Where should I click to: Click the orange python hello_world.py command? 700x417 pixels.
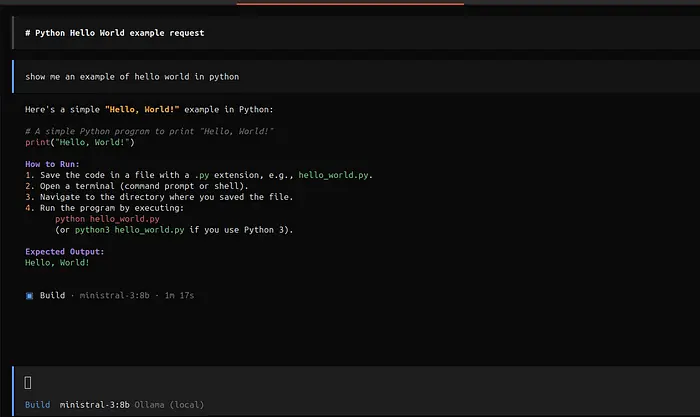[x=107, y=218]
